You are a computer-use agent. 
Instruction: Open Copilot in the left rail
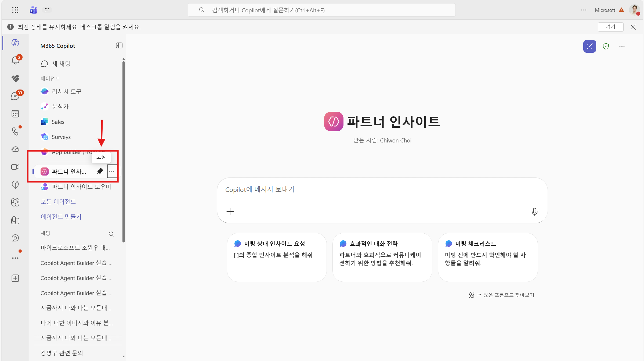15,42
